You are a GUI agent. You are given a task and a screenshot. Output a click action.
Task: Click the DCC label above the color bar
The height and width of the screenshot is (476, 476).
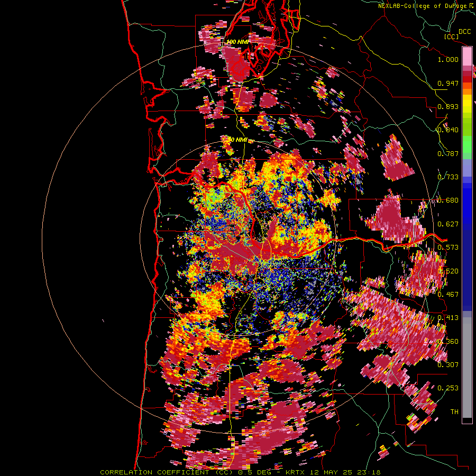coord(465,32)
